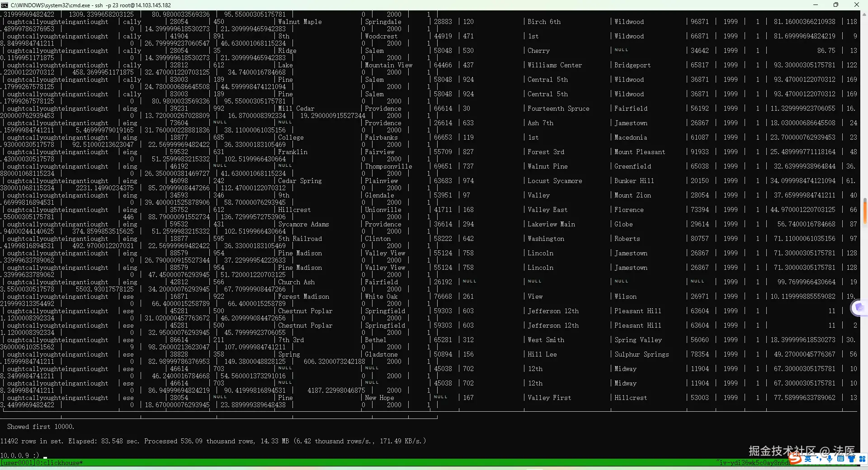Minimize the cmd.exe ssh window
Viewport: 868px width, 470px height.
point(816,5)
